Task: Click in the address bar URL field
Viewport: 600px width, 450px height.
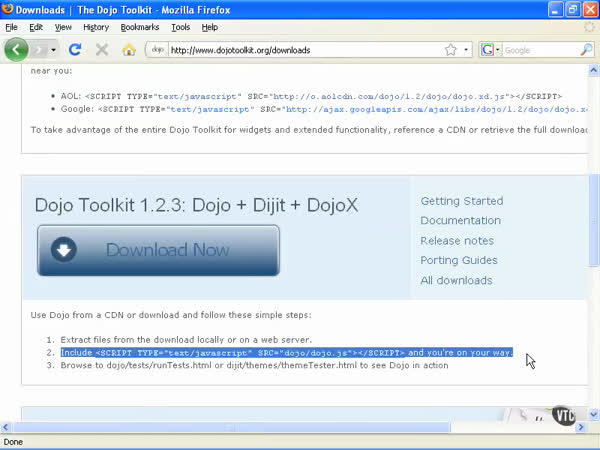Action: [x=300, y=49]
